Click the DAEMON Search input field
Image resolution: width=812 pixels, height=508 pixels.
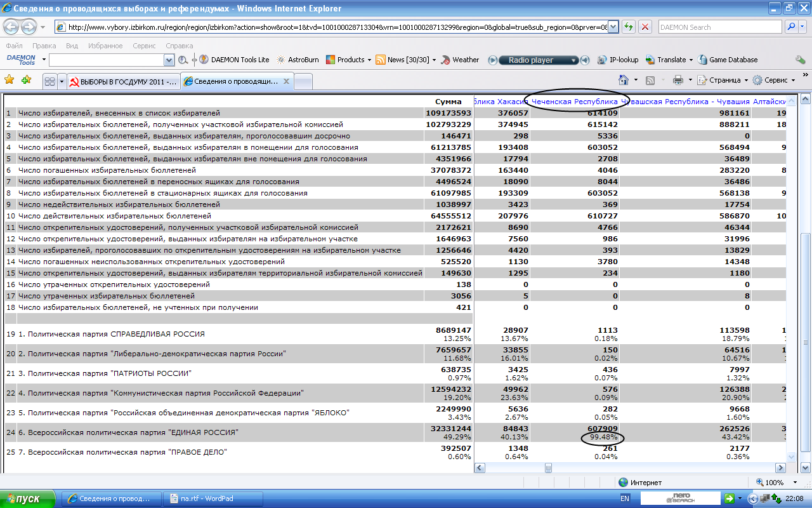pyautogui.click(x=719, y=27)
